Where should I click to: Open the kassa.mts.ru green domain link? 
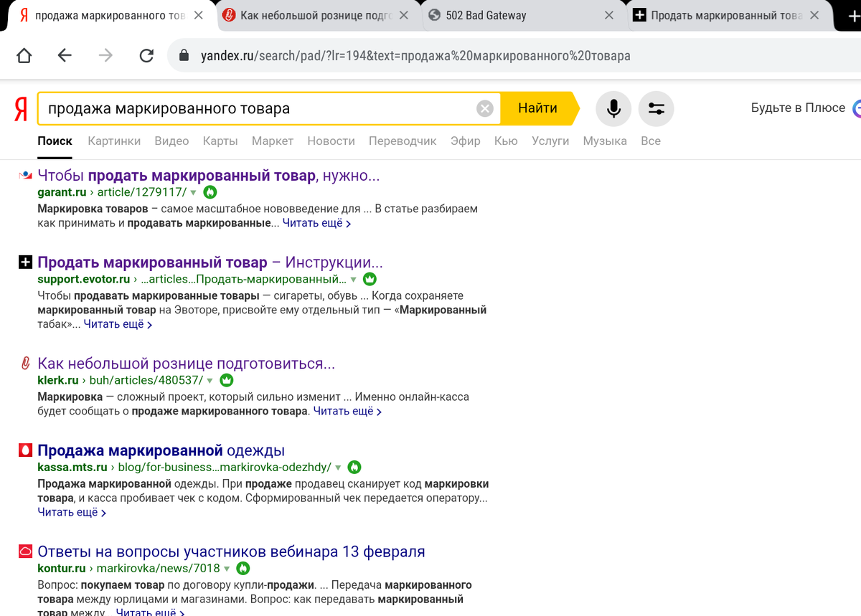pos(72,467)
